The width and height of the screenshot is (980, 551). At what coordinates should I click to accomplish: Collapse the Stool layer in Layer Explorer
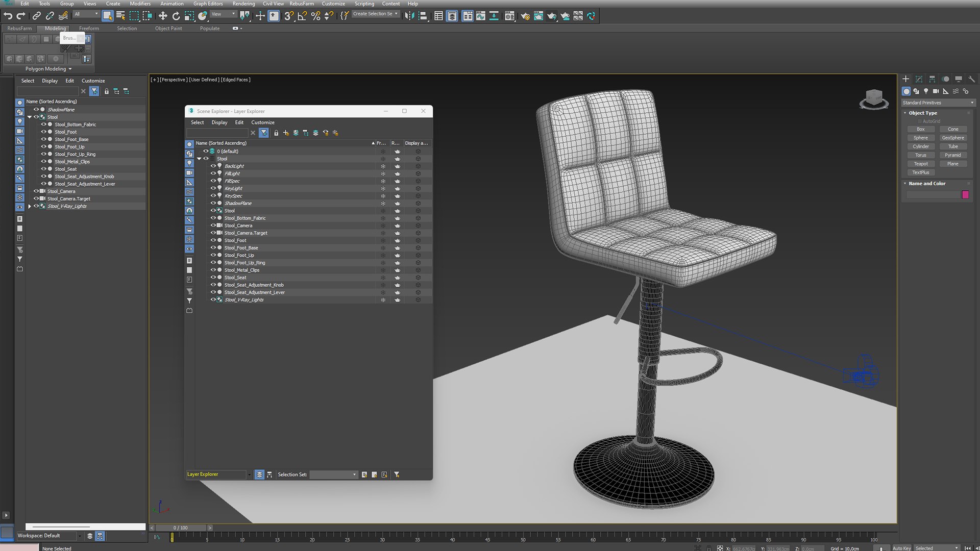(x=199, y=159)
